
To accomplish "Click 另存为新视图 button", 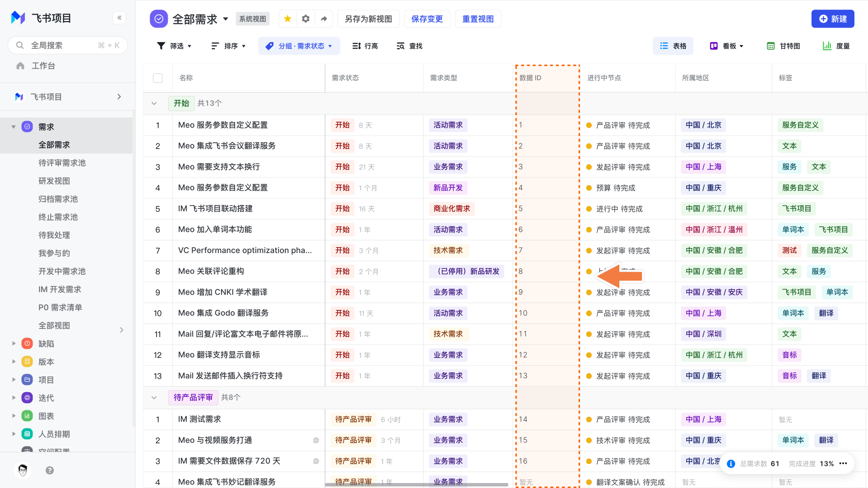I will (x=368, y=19).
